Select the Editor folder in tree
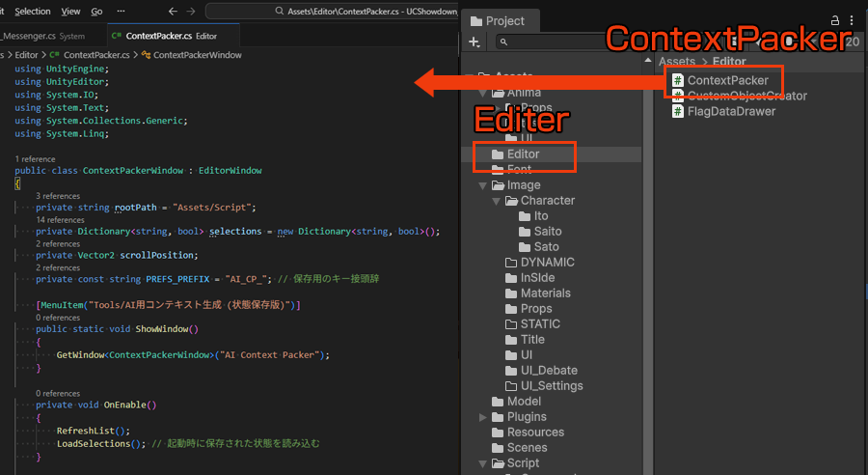Image resolution: width=868 pixels, height=475 pixels. tap(523, 154)
